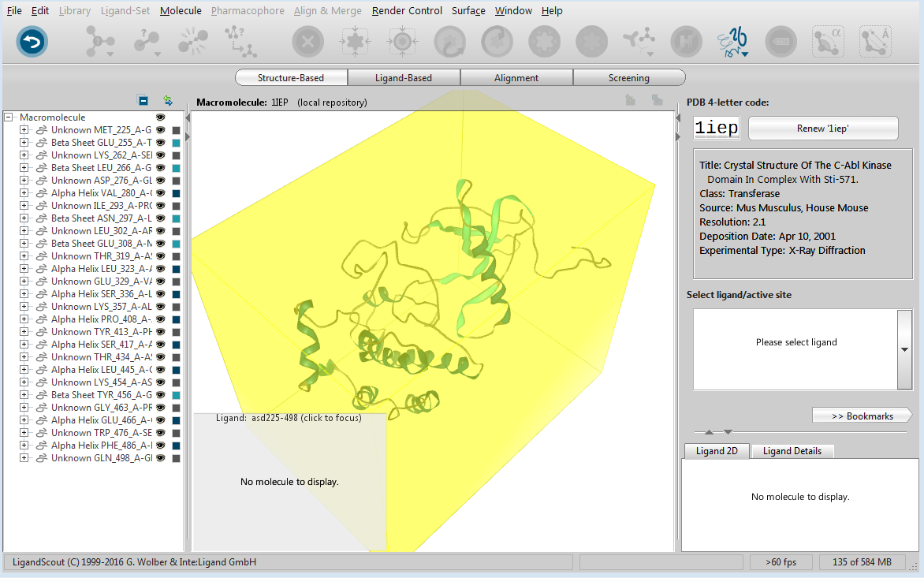Click the measure angle alpha toolbar icon

tap(828, 42)
